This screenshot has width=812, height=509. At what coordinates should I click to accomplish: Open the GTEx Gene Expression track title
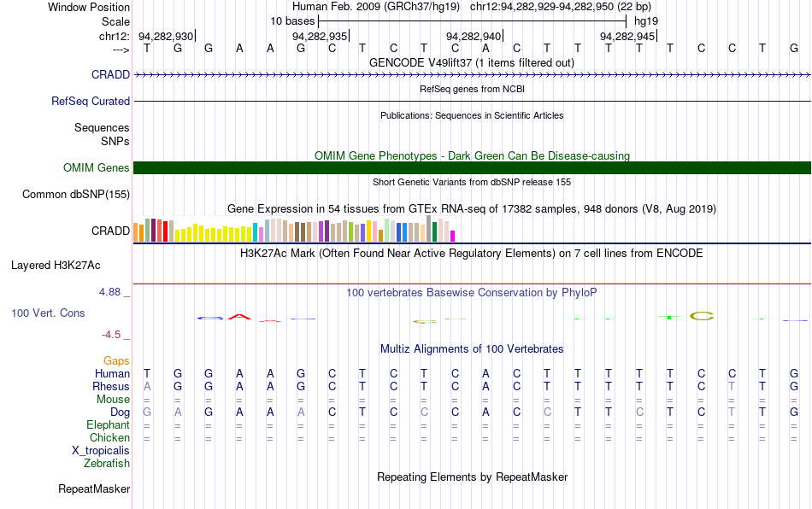tap(472, 209)
